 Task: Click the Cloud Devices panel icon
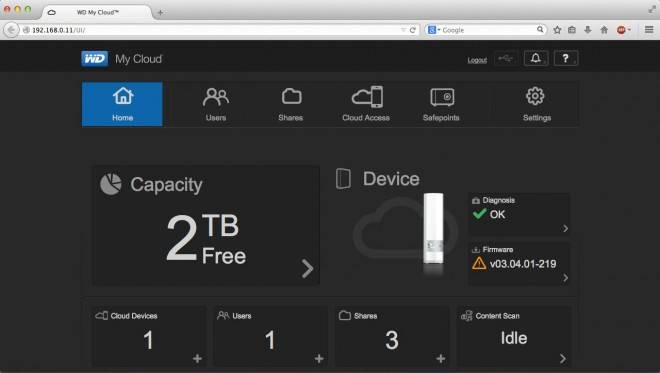[101, 315]
